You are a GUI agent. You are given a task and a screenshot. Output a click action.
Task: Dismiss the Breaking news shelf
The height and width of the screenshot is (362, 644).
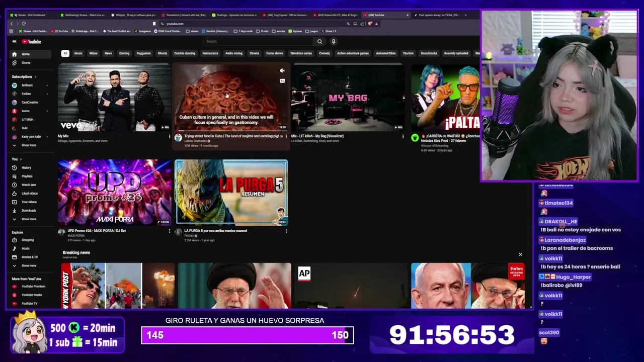tap(520, 254)
